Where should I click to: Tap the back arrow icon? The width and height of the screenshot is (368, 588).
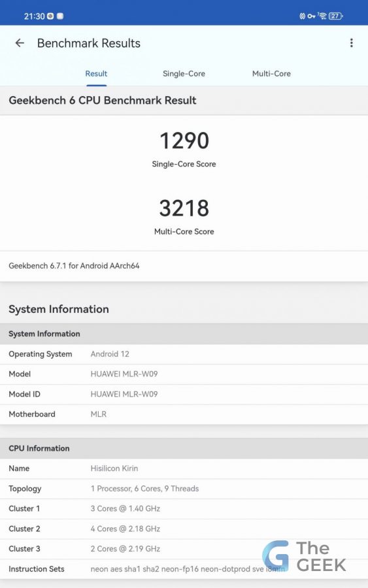(20, 43)
